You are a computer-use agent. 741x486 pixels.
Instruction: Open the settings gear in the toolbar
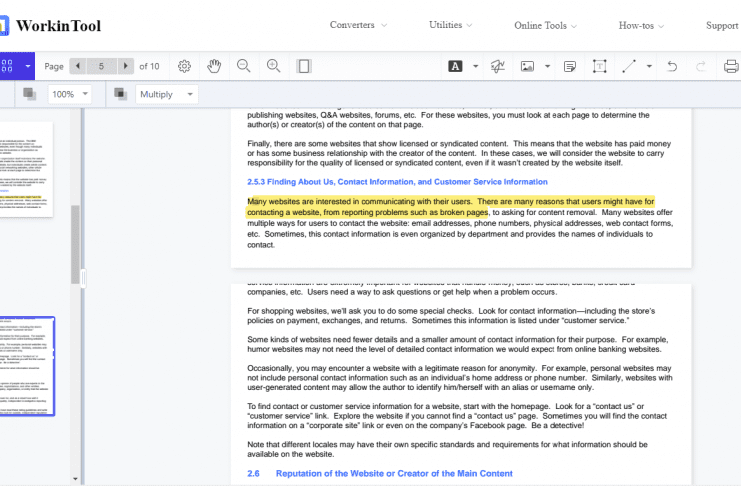184,66
